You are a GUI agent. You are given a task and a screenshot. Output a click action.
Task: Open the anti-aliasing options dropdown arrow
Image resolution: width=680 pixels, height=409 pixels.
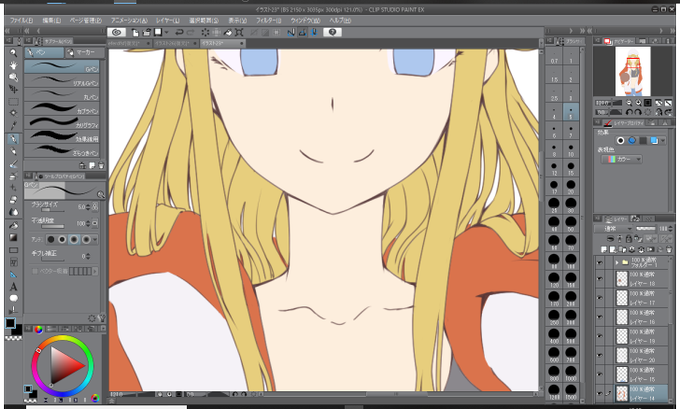(95, 239)
